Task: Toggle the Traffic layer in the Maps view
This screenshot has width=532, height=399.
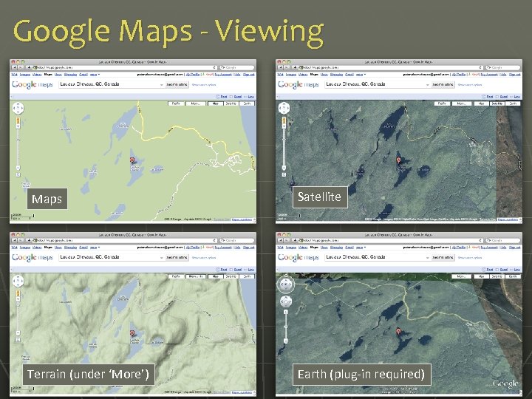Action: pyautogui.click(x=176, y=103)
